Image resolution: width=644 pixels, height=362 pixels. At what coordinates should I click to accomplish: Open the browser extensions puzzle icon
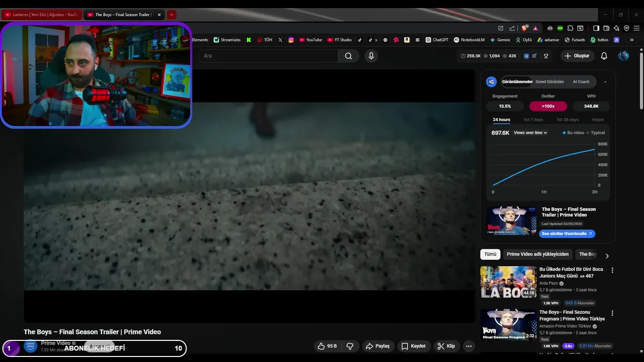point(570,28)
